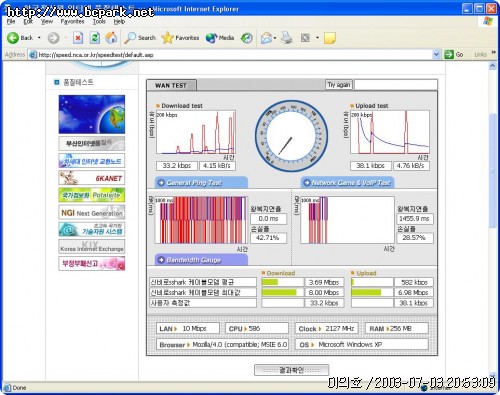Click the Mail envelope icon
Viewport: 500px width, 395px height.
(266, 38)
